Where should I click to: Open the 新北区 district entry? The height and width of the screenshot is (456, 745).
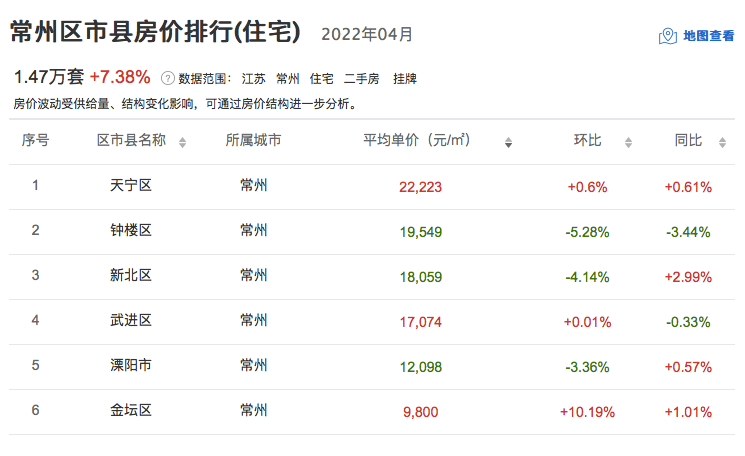pos(131,276)
